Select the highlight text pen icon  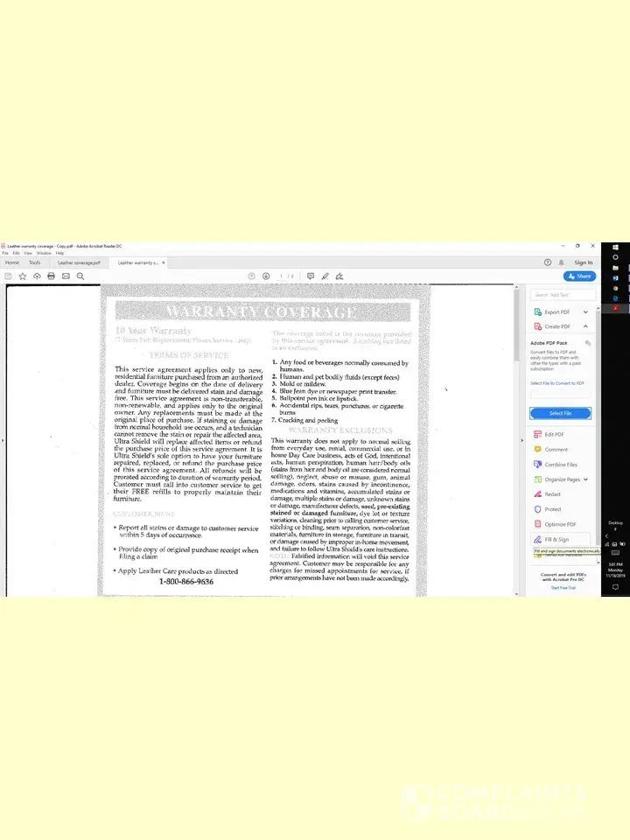(325, 276)
